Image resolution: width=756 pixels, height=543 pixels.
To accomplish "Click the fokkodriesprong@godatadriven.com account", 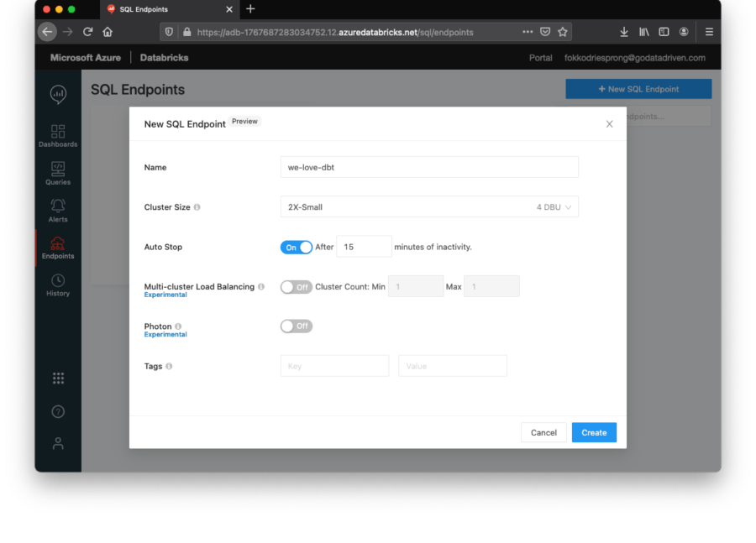I will [x=634, y=58].
